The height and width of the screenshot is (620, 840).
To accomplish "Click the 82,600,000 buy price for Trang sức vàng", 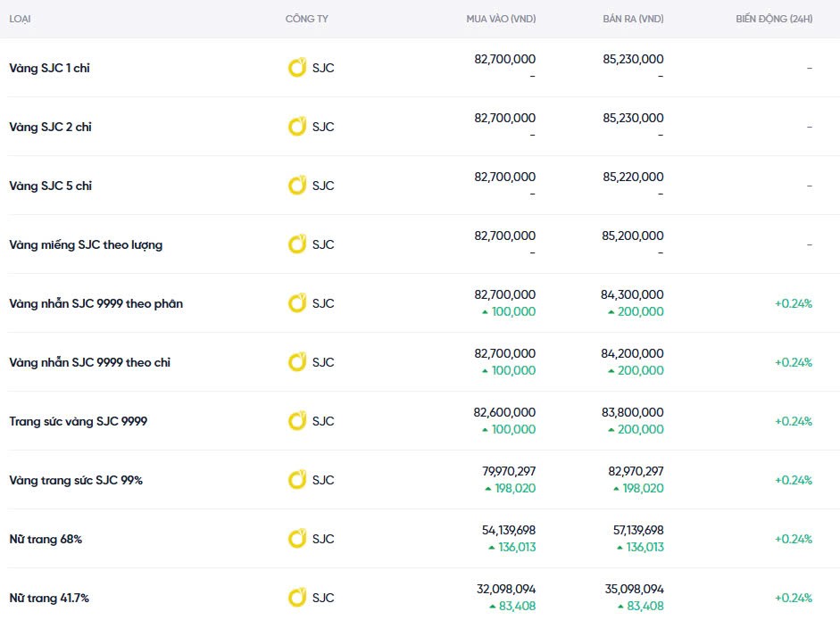I will tap(504, 412).
